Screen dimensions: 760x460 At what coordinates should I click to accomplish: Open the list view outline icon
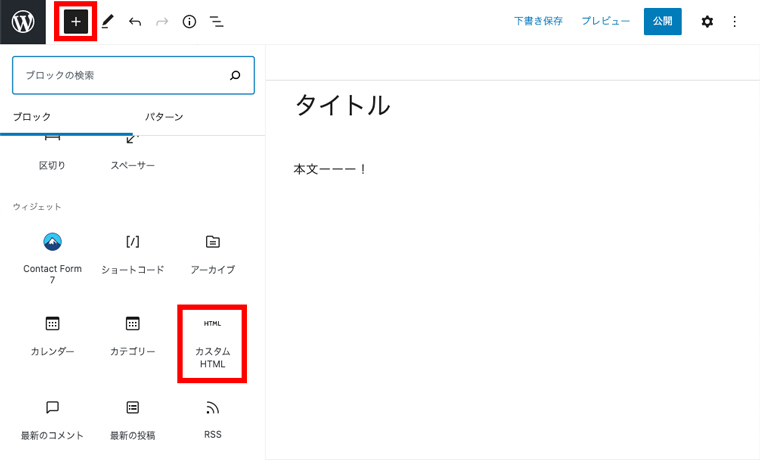(x=216, y=21)
